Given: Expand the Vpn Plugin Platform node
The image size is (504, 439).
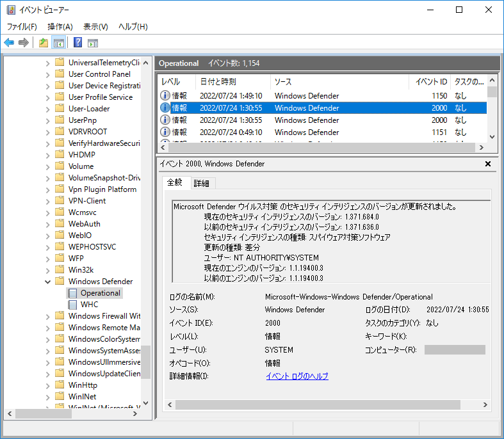Looking at the screenshot, I should click(x=47, y=190).
